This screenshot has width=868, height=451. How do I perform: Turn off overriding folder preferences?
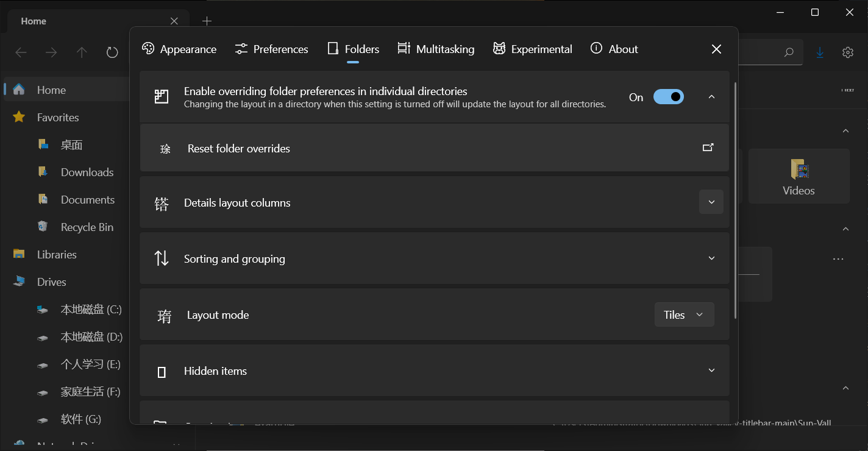click(x=668, y=96)
